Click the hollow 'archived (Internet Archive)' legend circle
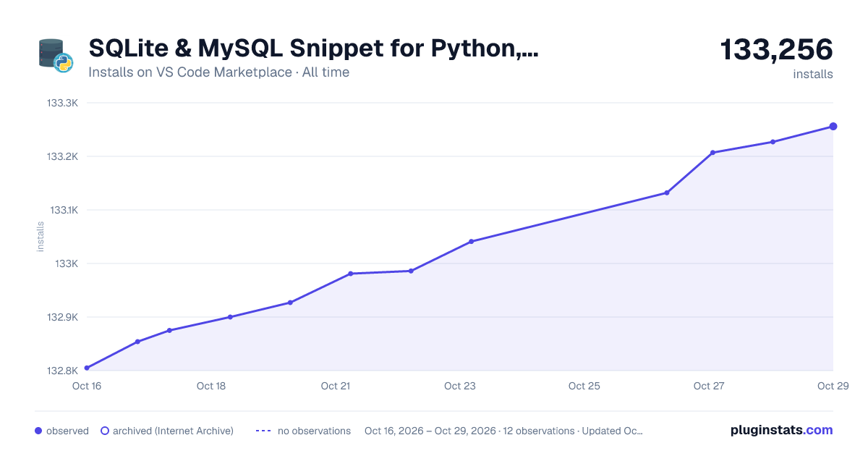Viewport: 868px width, 456px height. click(x=104, y=431)
